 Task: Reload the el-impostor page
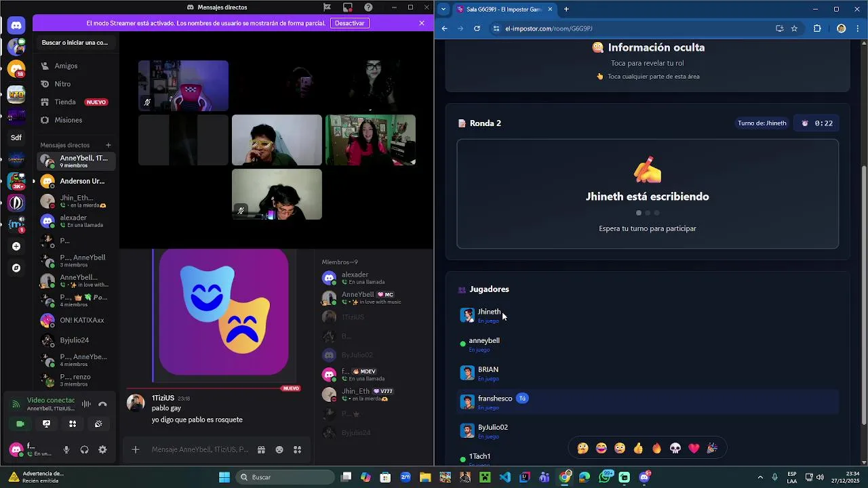click(477, 28)
